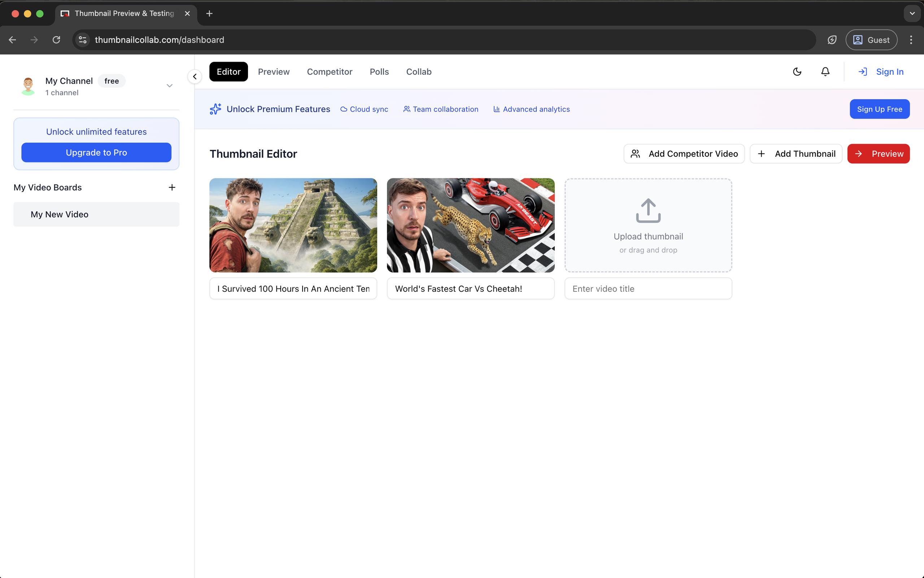Click browser reload icon
The image size is (924, 578).
tap(56, 40)
